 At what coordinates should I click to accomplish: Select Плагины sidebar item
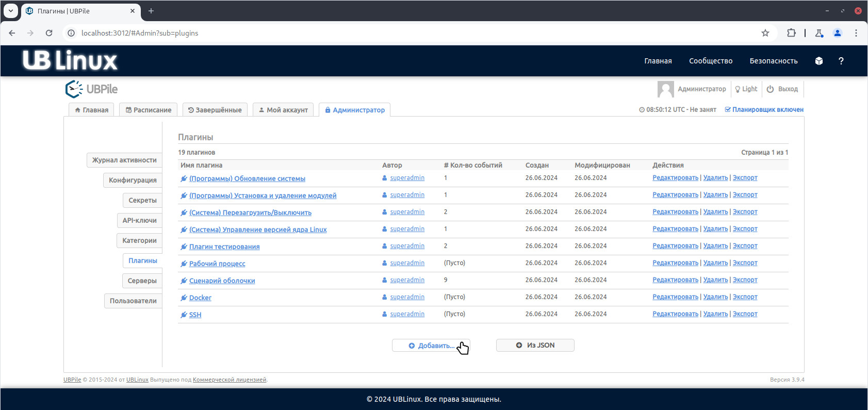142,260
